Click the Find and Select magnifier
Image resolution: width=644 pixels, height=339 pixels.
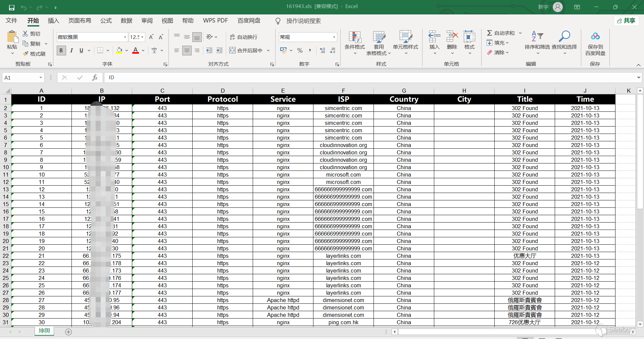point(564,36)
